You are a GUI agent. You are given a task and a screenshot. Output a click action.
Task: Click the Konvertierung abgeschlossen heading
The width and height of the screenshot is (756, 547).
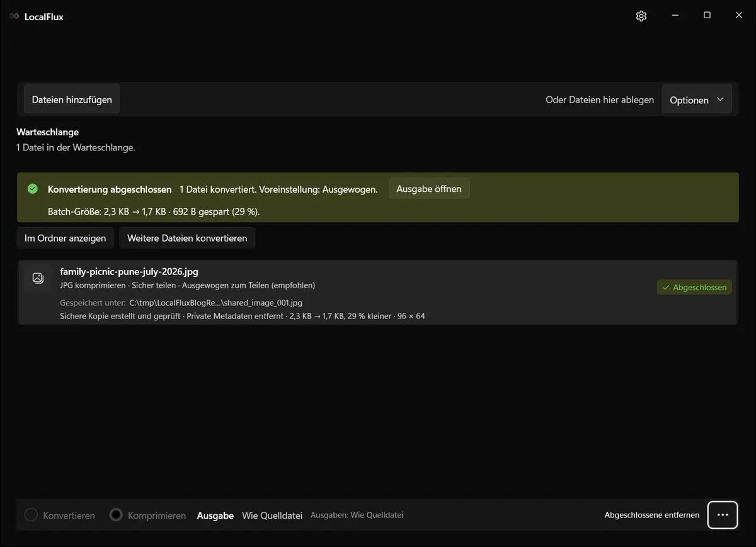[110, 189]
